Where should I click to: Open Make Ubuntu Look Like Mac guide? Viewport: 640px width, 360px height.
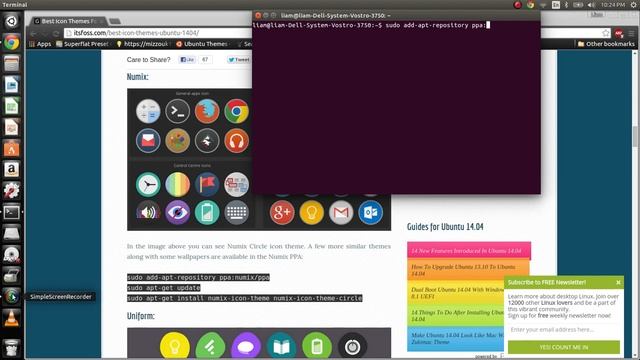456,338
